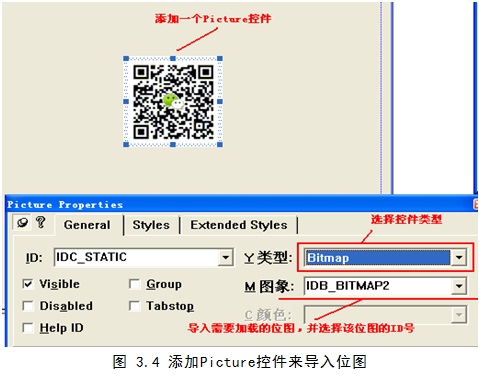This screenshot has height=377, width=479.
Task: Click the pushpin icon in Picture Properties
Action: [x=22, y=222]
